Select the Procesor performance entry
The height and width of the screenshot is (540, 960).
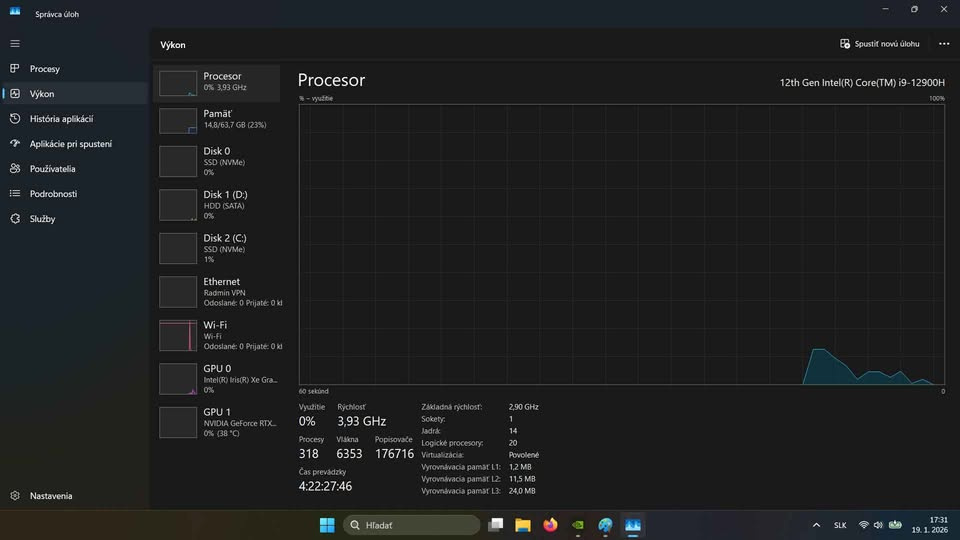[x=217, y=83]
